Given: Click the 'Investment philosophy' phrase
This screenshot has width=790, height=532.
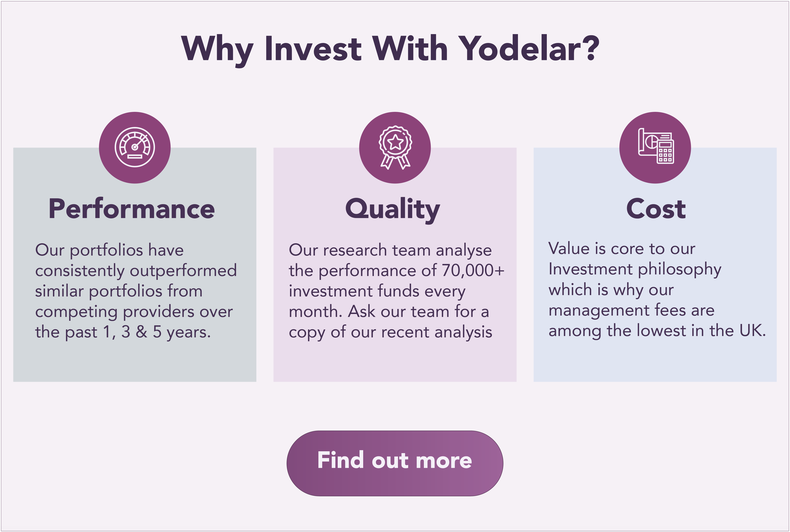Looking at the screenshot, I should tap(635, 269).
